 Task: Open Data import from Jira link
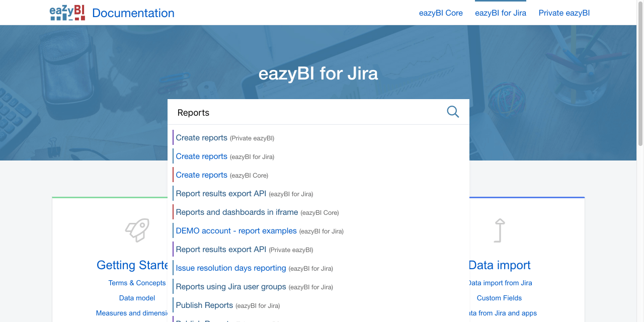(x=501, y=283)
